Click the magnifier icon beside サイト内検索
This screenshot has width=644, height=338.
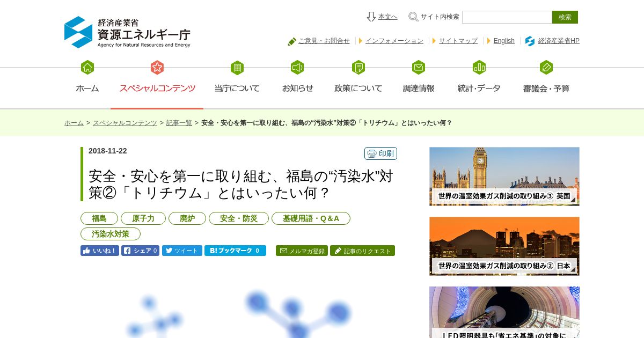413,17
